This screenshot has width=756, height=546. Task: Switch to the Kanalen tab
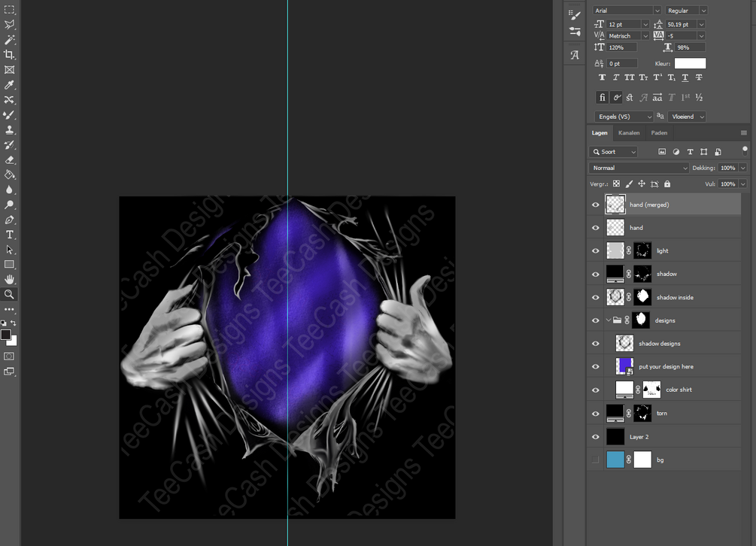[x=629, y=133]
